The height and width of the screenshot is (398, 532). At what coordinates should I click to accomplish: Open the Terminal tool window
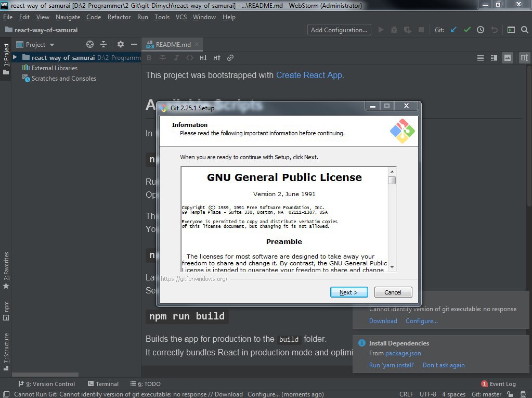(103, 384)
